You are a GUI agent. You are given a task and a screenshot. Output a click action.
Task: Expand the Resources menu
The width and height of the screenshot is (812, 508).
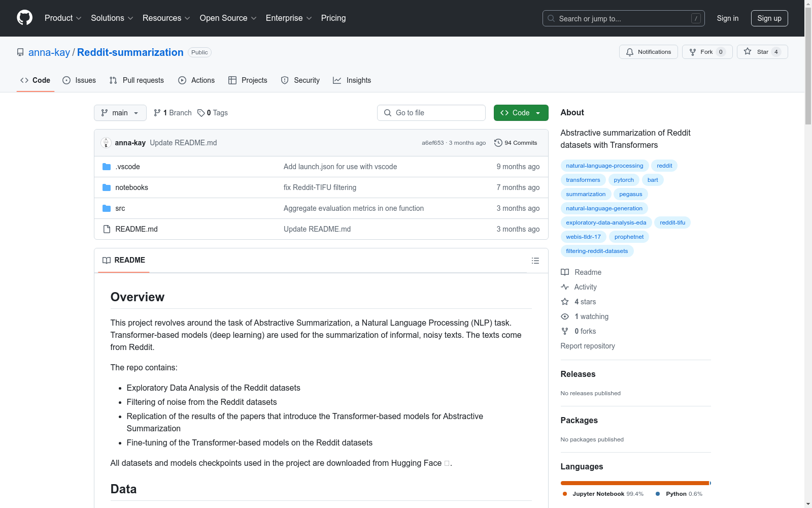(166, 18)
